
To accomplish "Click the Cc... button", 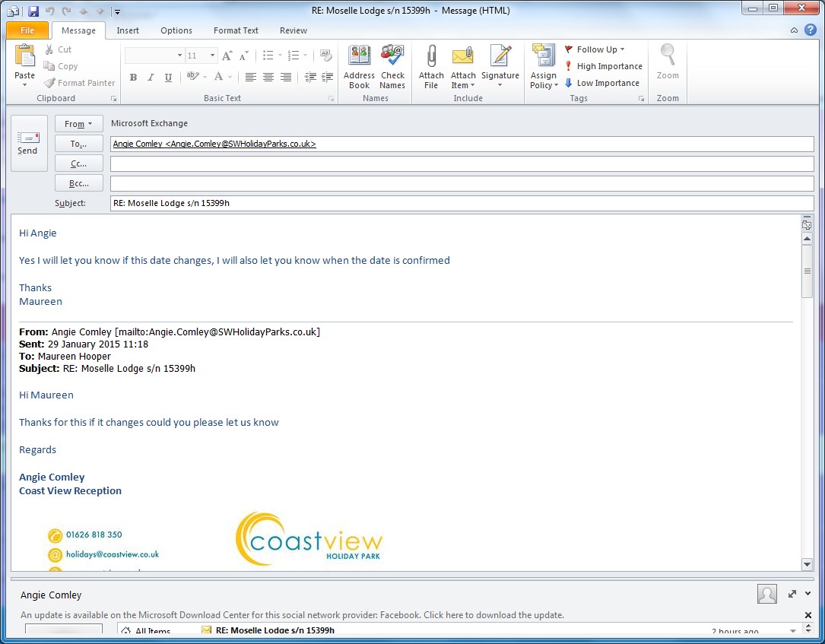I will [x=78, y=163].
